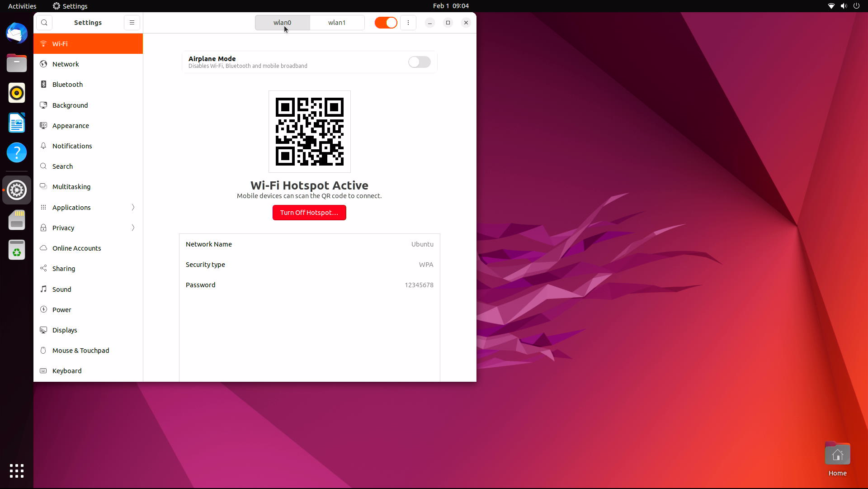Image resolution: width=868 pixels, height=489 pixels.
Task: Click the Appearance icon in sidebar
Action: coord(43,125)
